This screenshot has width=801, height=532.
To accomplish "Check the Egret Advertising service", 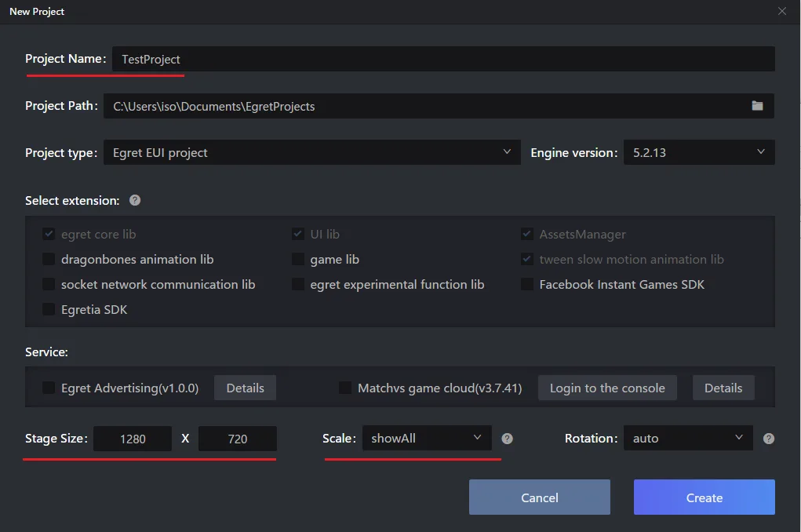I will pyautogui.click(x=49, y=388).
